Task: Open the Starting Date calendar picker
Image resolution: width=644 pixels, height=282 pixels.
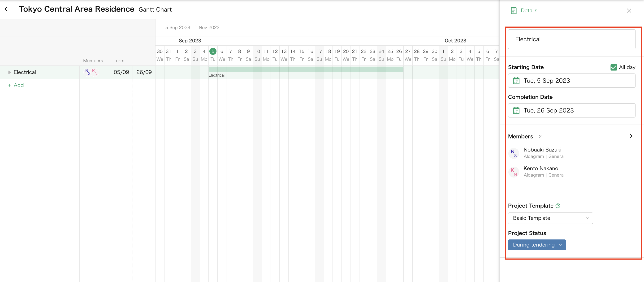Action: pos(516,81)
